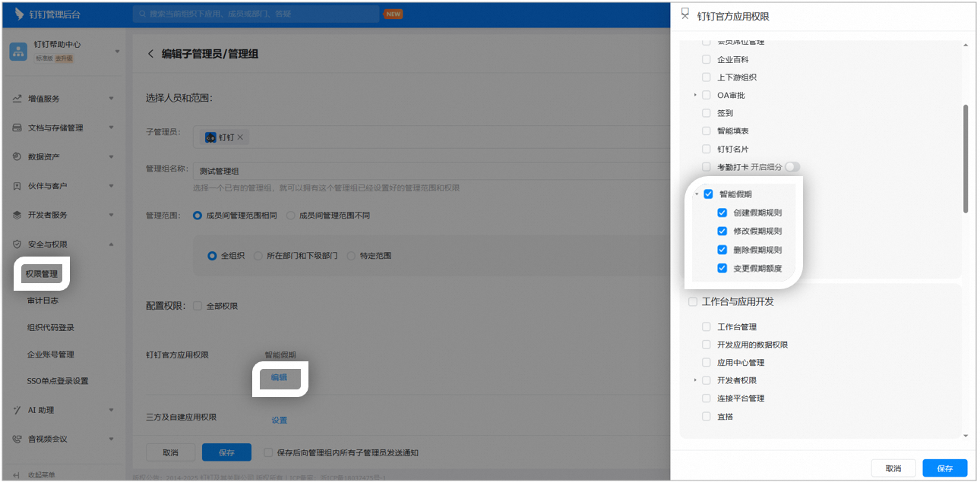Check the 签到 checkbox
Viewport: 980px width, 482px height.
[x=707, y=113]
